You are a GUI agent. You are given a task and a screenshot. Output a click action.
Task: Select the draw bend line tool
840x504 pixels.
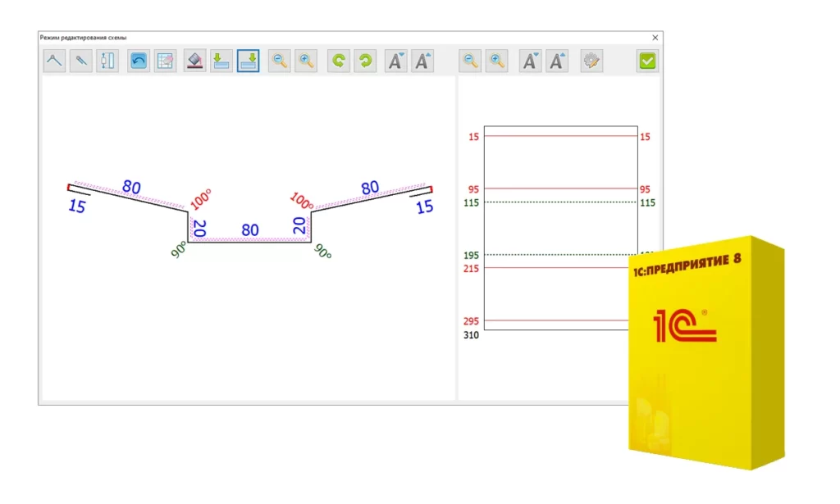click(55, 61)
